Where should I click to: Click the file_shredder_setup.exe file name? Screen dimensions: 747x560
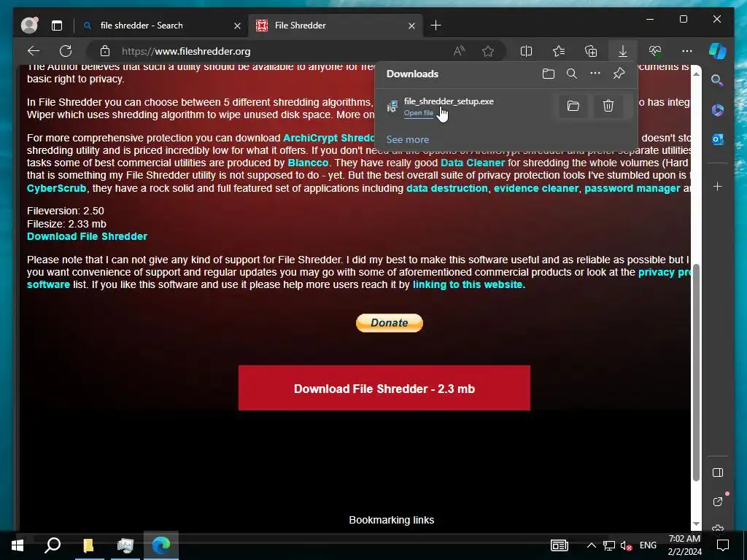pos(449,101)
